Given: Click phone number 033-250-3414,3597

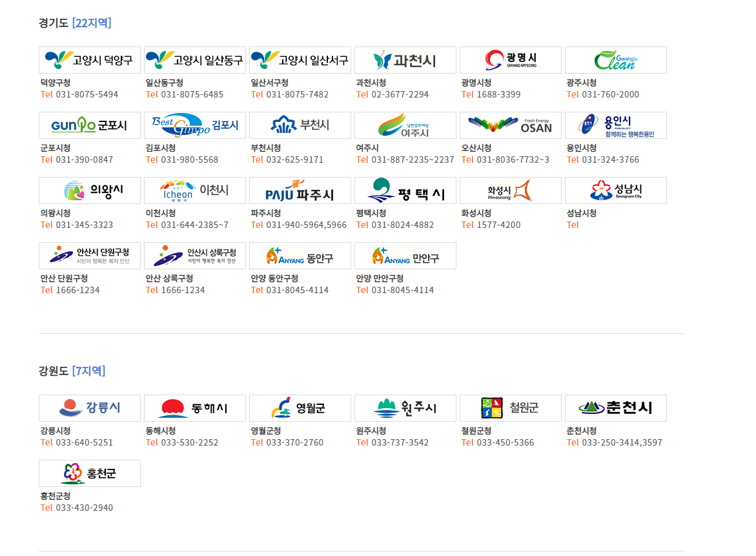Looking at the screenshot, I should tap(622, 442).
